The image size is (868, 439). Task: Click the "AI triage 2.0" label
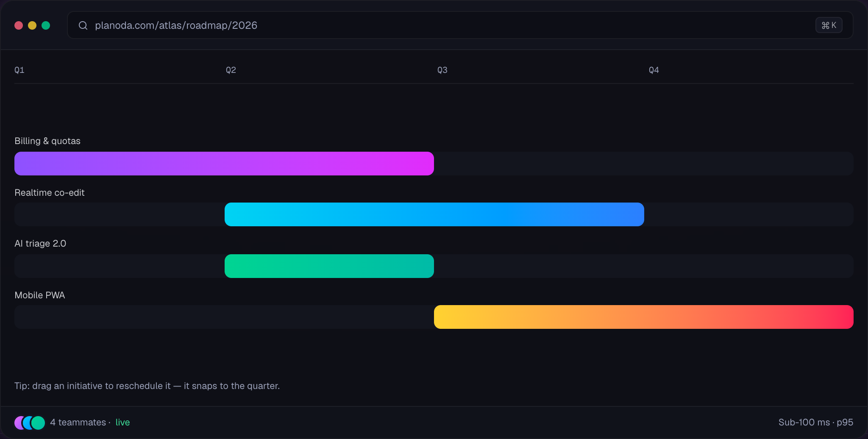coord(40,244)
